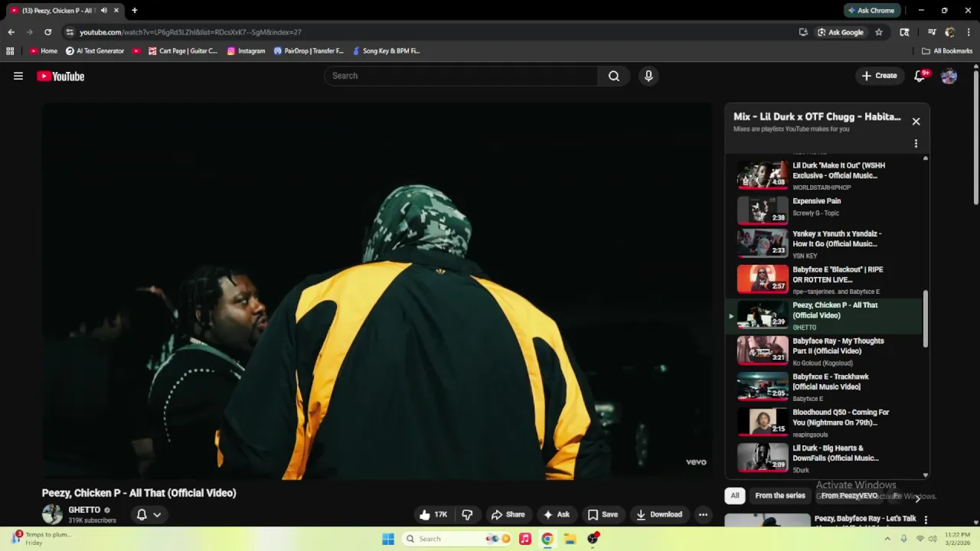This screenshot has height=551, width=980.
Task: View site information icon in address bar
Action: click(70, 32)
